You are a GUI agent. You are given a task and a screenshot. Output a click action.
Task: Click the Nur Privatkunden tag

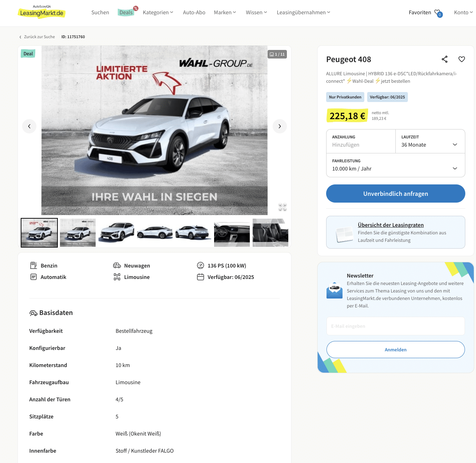345,97
